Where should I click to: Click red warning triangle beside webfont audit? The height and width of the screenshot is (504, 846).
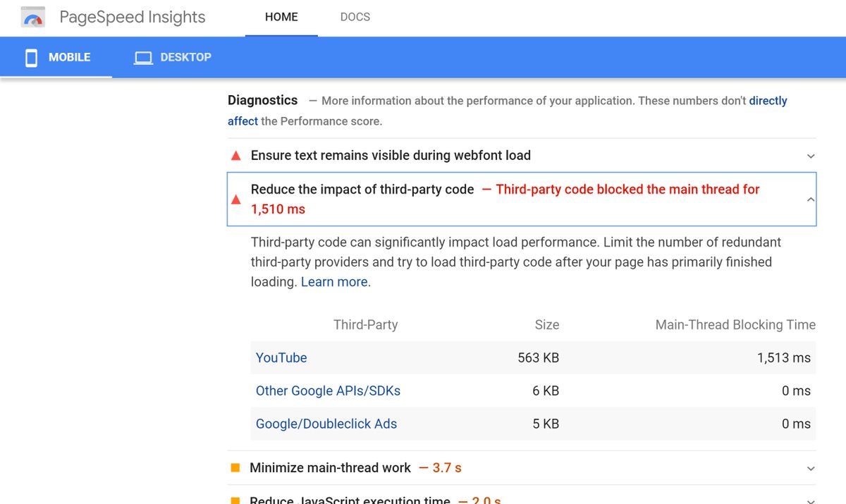tap(236, 155)
